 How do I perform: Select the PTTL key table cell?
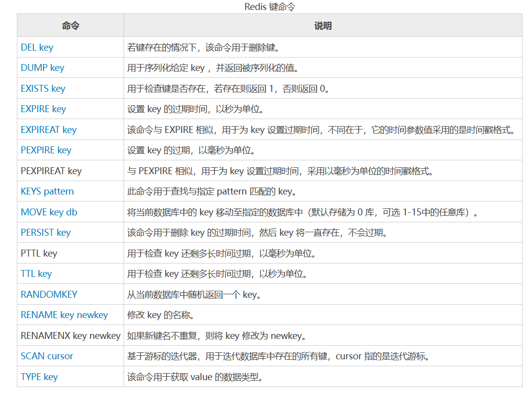click(x=38, y=253)
